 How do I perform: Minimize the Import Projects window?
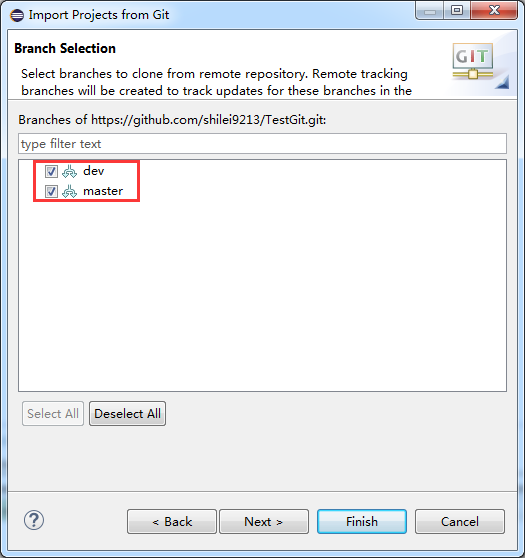[430, 11]
